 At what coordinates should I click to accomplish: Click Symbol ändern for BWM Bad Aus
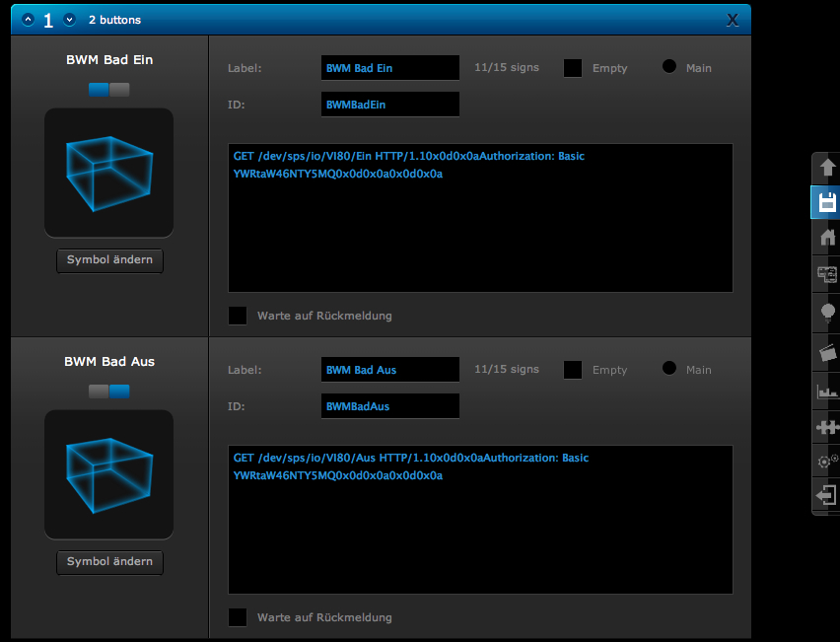(x=109, y=562)
